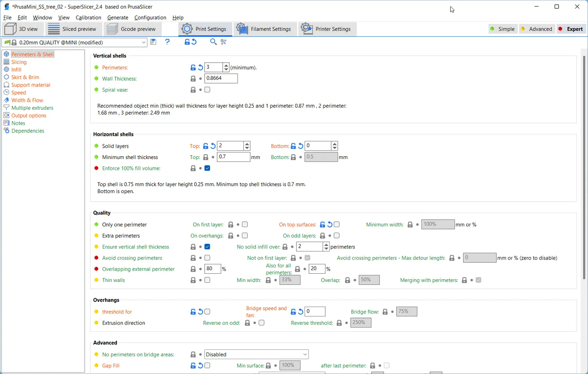Switch to Printer Settings tab
This screenshot has height=374, width=588.
pos(327,29)
